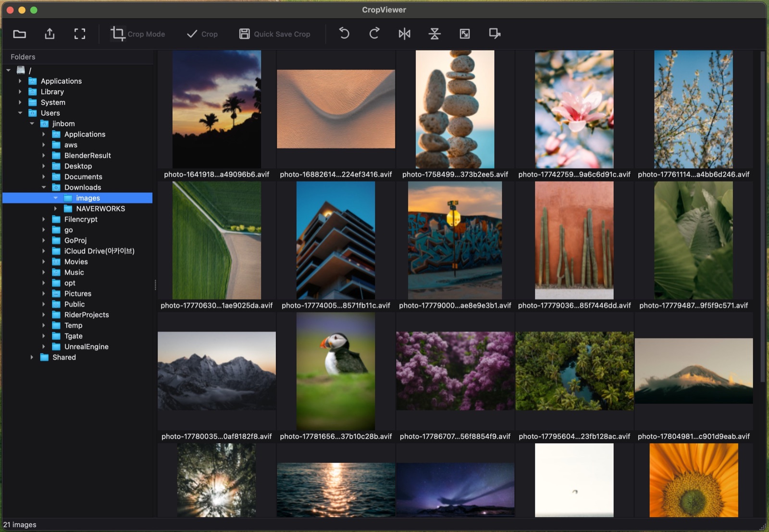Select the Movies folder
The width and height of the screenshot is (769, 532).
tap(76, 261)
